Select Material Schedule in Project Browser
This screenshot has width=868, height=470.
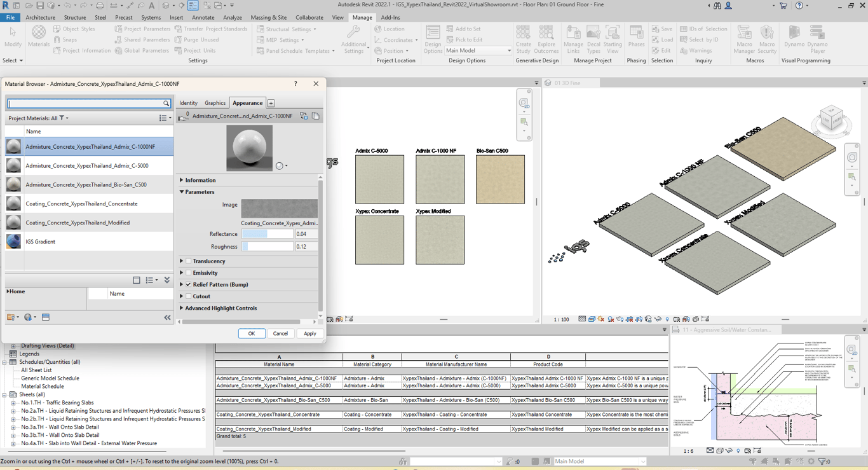coord(43,386)
